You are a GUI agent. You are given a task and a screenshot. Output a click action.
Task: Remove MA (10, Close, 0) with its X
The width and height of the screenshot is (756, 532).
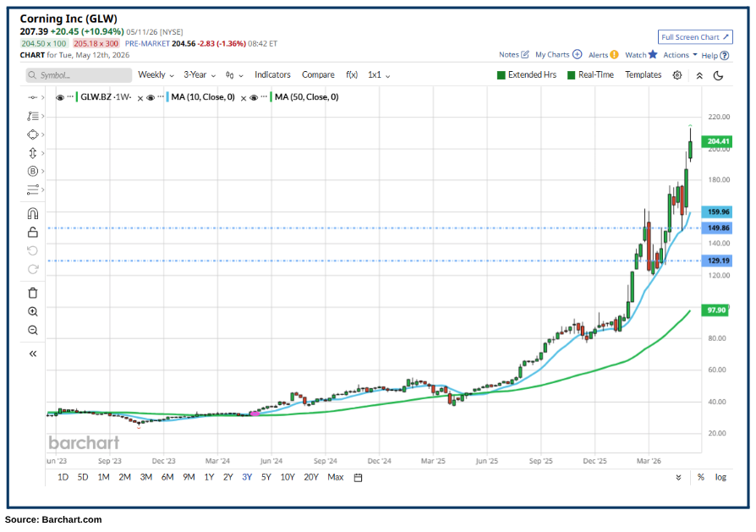[x=244, y=98]
